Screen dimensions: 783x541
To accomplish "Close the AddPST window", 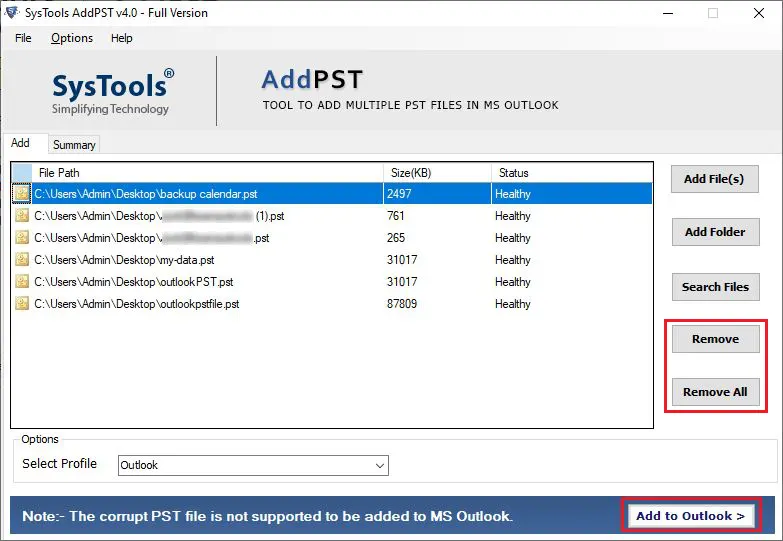I will point(759,13).
